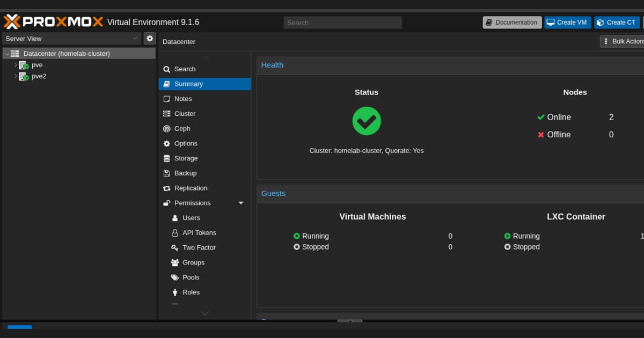644x338 pixels.
Task: Click the Ceph menu icon
Action: point(166,129)
